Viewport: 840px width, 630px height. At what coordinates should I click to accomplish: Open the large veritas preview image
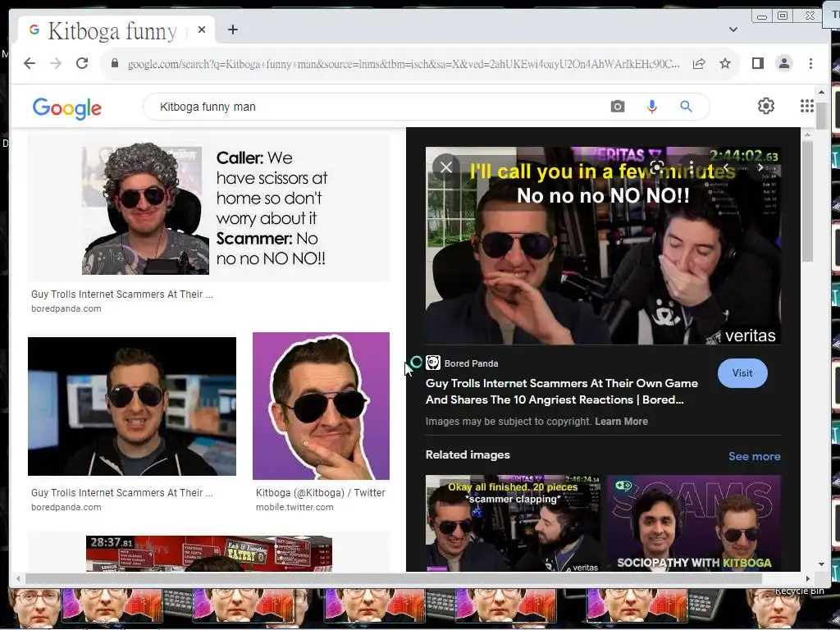click(x=603, y=246)
